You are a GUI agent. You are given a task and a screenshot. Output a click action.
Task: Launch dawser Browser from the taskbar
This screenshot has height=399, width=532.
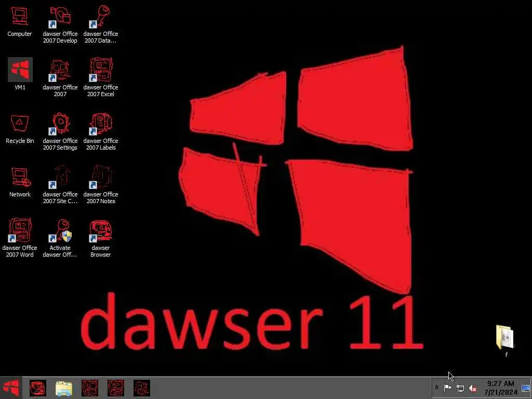[37, 388]
